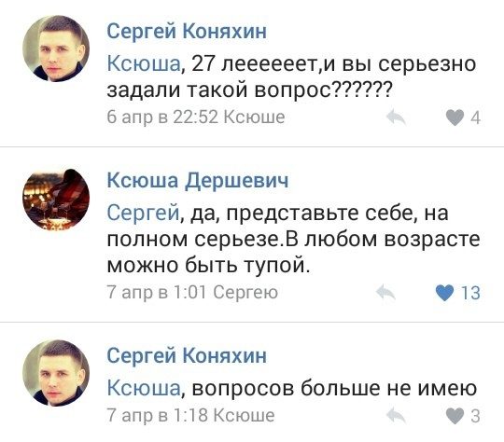Open Сергей Коняхин name in last comment

click(x=187, y=355)
